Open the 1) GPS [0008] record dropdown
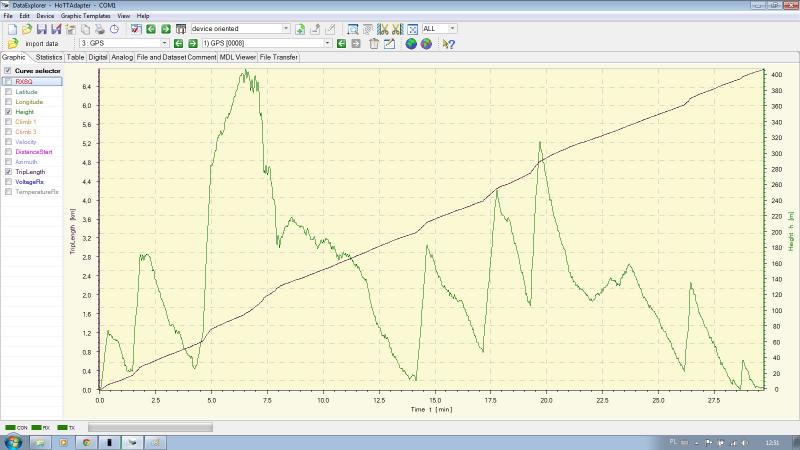The image size is (800, 450). [x=327, y=44]
